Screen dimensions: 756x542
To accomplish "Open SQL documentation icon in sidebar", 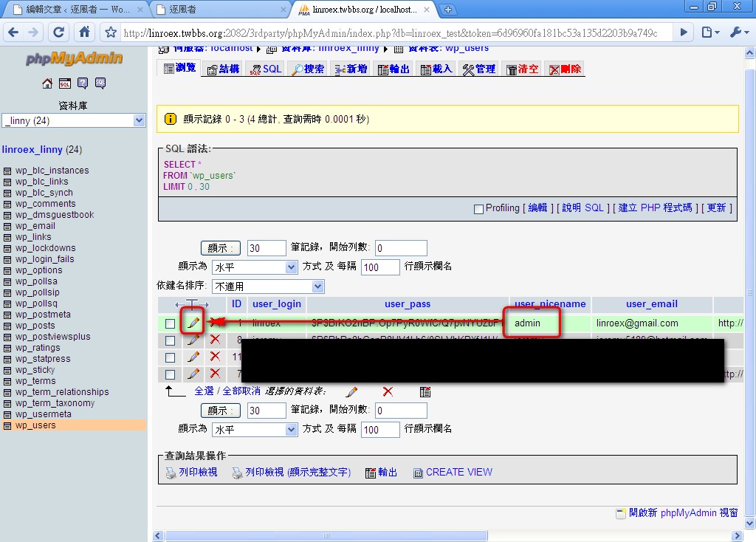I will tap(100, 83).
